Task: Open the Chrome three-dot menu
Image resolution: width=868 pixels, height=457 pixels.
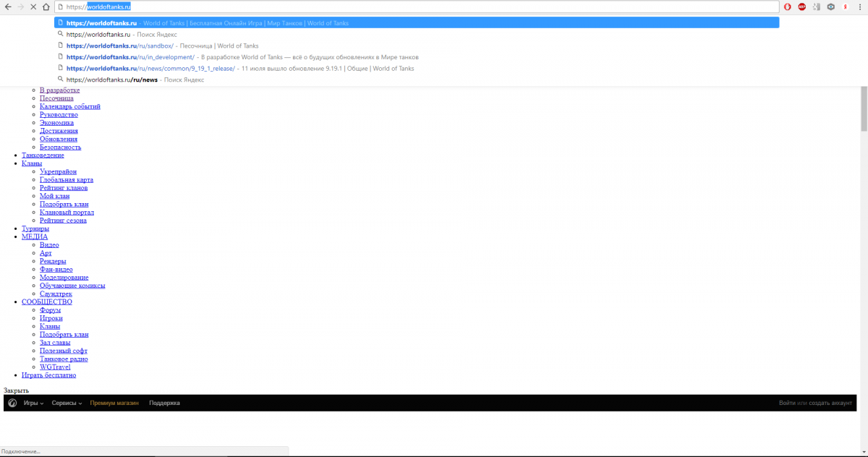Action: pos(859,7)
